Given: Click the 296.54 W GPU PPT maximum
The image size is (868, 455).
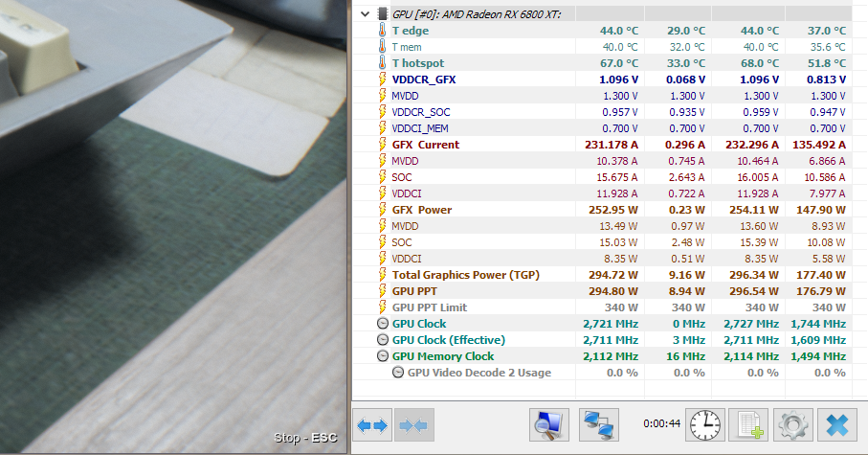Looking at the screenshot, I should coord(753,291).
